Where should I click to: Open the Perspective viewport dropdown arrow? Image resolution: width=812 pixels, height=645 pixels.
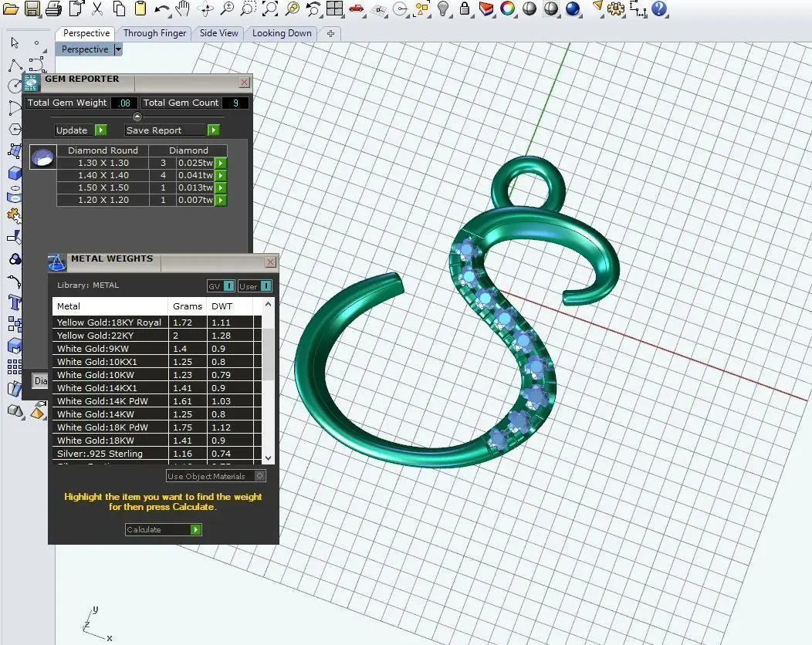click(x=118, y=49)
